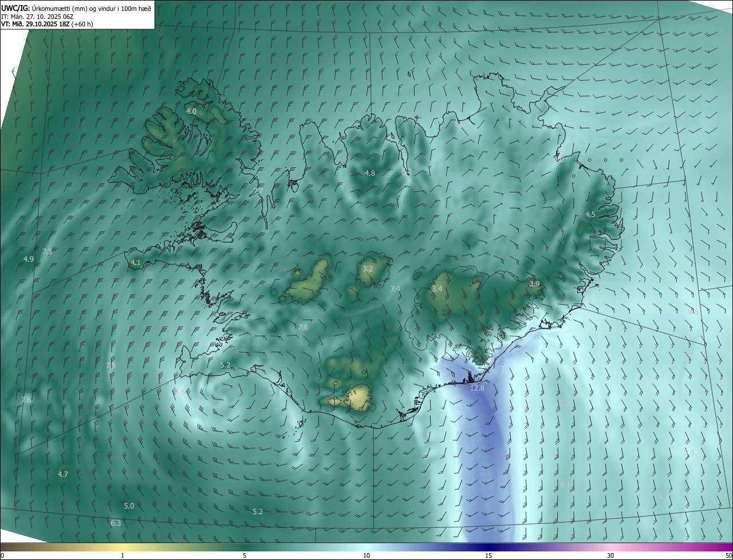Image resolution: width=733 pixels, height=560 pixels.
Task: Click the 4.7 value on the map
Action: (x=63, y=474)
